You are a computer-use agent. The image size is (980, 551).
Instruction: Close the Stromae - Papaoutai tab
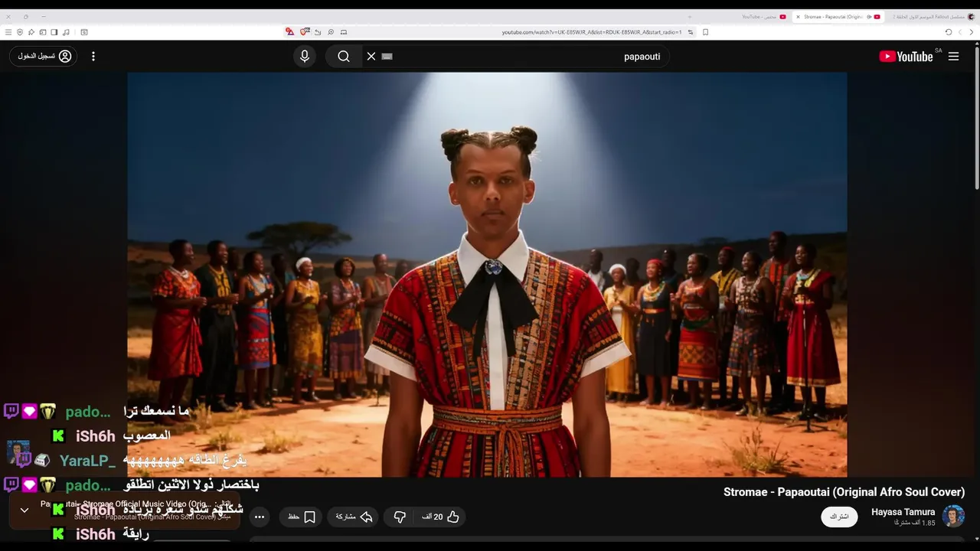click(x=798, y=16)
